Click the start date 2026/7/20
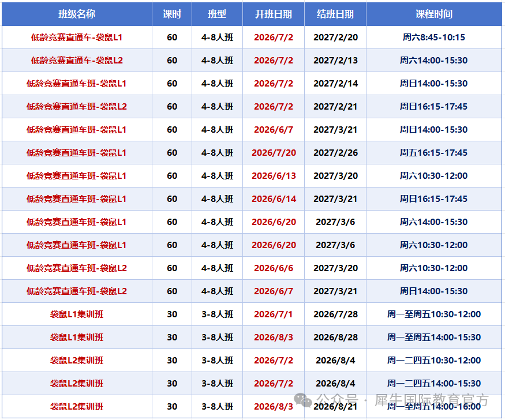 [x=274, y=153]
